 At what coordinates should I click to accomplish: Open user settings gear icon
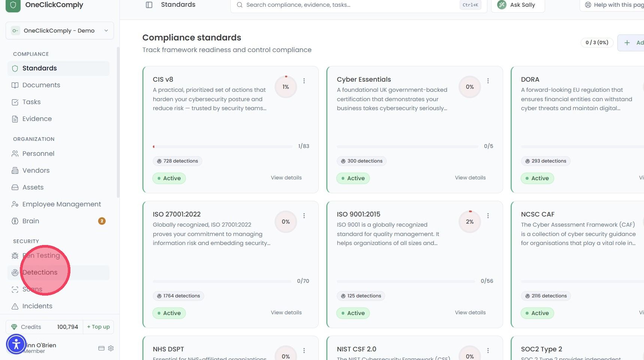point(111,348)
